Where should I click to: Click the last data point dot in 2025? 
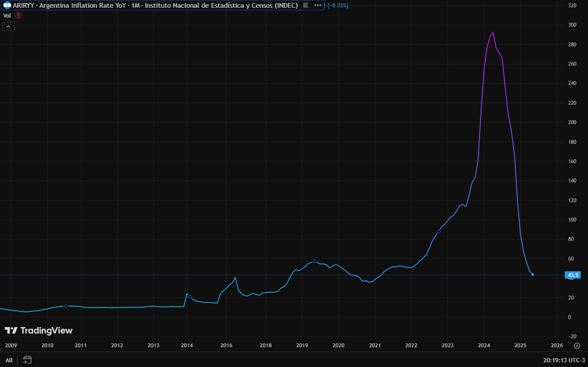pos(533,275)
